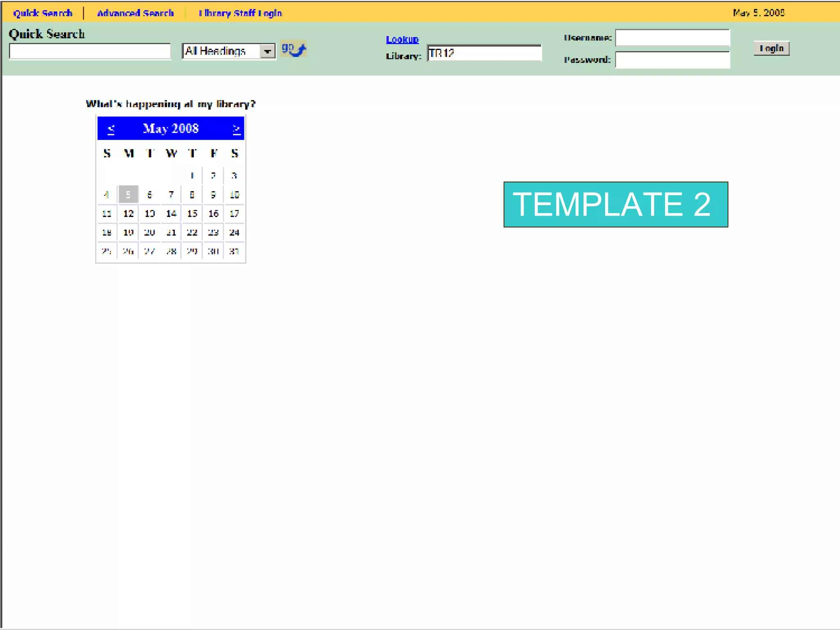
Task: Click the go search arrow icon
Action: pyautogui.click(x=294, y=50)
